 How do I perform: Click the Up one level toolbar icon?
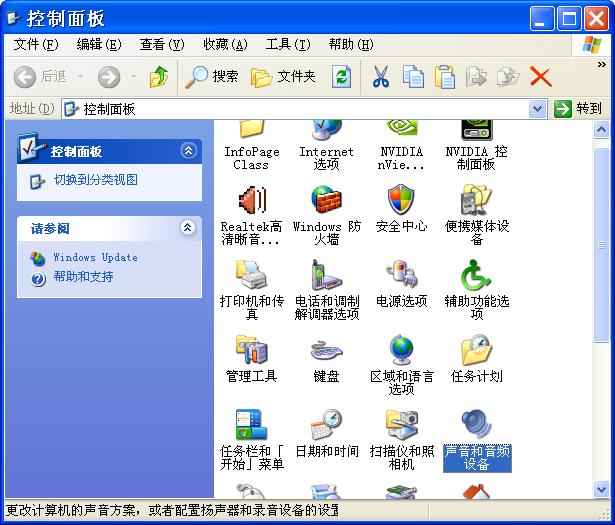pyautogui.click(x=159, y=76)
